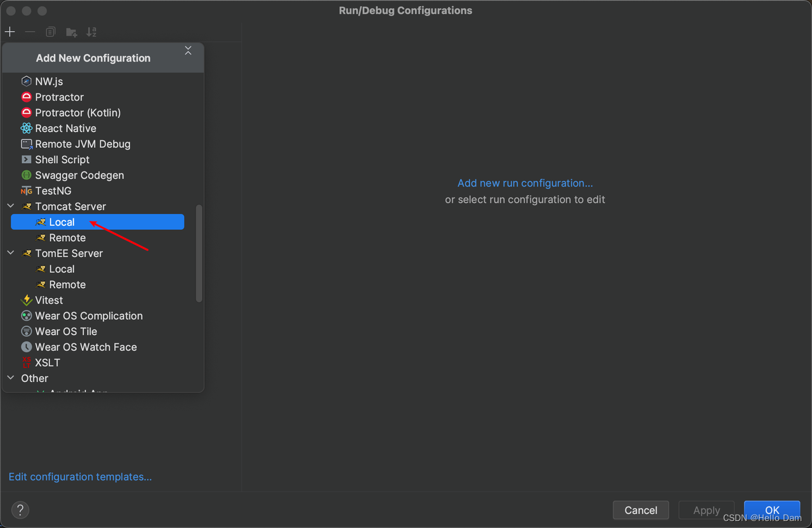Collapse the Other group
812x528 pixels.
coord(11,378)
